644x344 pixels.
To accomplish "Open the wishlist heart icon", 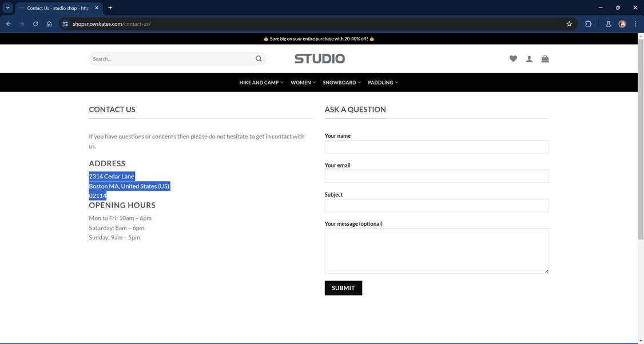I will [513, 59].
